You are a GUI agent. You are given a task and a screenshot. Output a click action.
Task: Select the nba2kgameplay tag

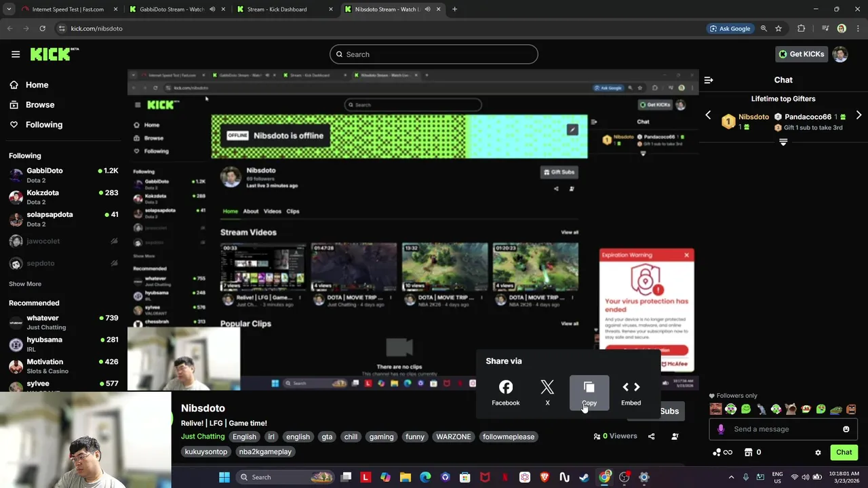click(x=265, y=451)
